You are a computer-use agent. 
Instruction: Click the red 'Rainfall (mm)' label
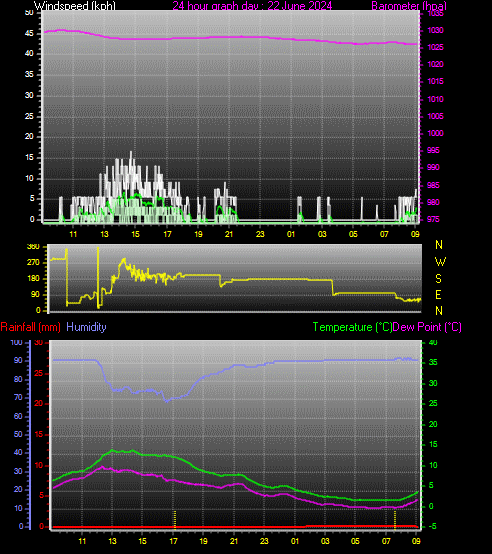[30, 327]
